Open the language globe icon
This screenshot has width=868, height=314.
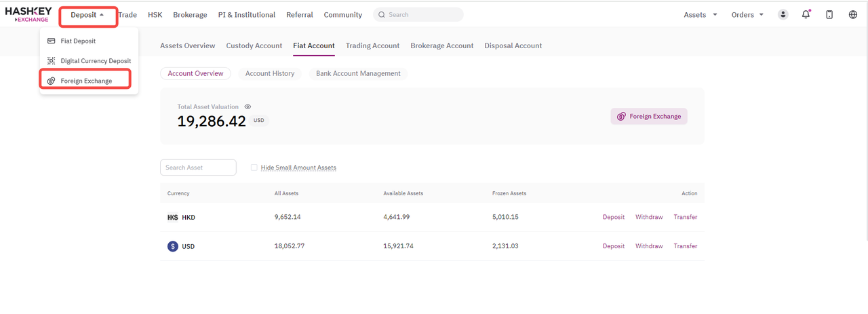point(853,14)
